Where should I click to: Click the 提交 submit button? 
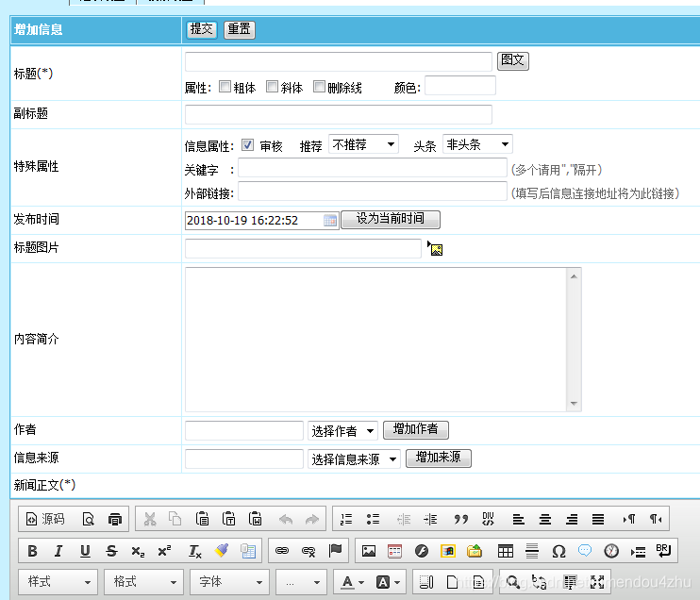point(201,30)
